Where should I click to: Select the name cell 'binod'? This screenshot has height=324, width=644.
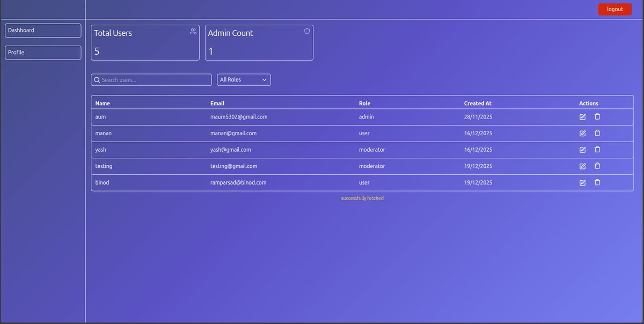[102, 182]
